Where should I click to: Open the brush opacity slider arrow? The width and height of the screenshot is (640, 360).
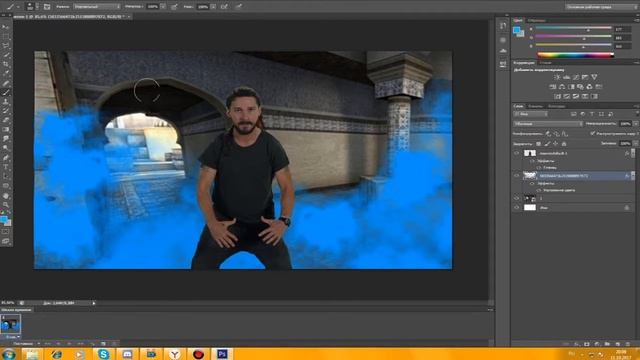(163, 7)
